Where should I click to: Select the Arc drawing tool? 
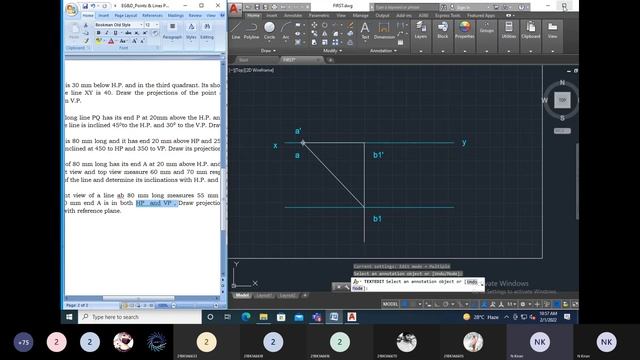[x=286, y=31]
